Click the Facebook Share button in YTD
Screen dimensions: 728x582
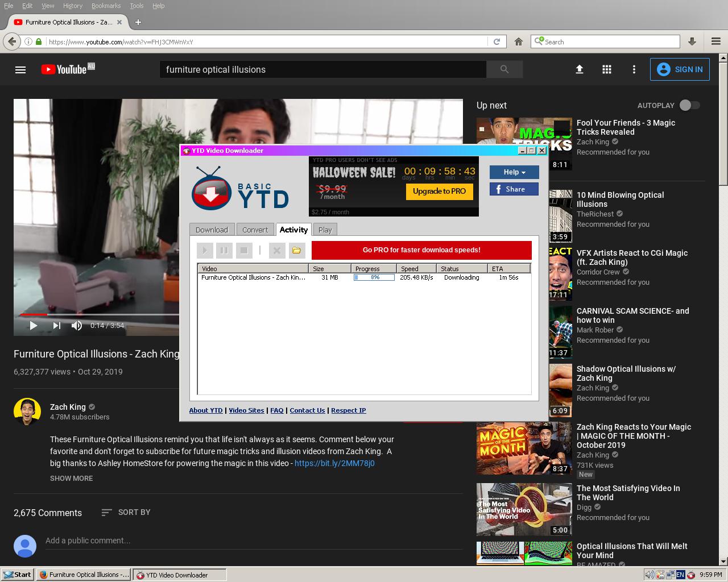[x=514, y=189]
